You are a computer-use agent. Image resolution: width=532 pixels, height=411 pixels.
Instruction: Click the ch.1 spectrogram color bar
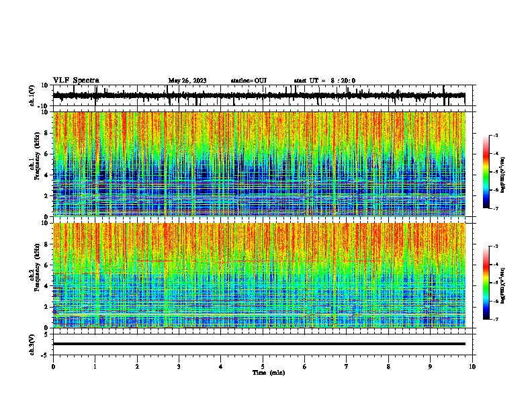coord(486,172)
